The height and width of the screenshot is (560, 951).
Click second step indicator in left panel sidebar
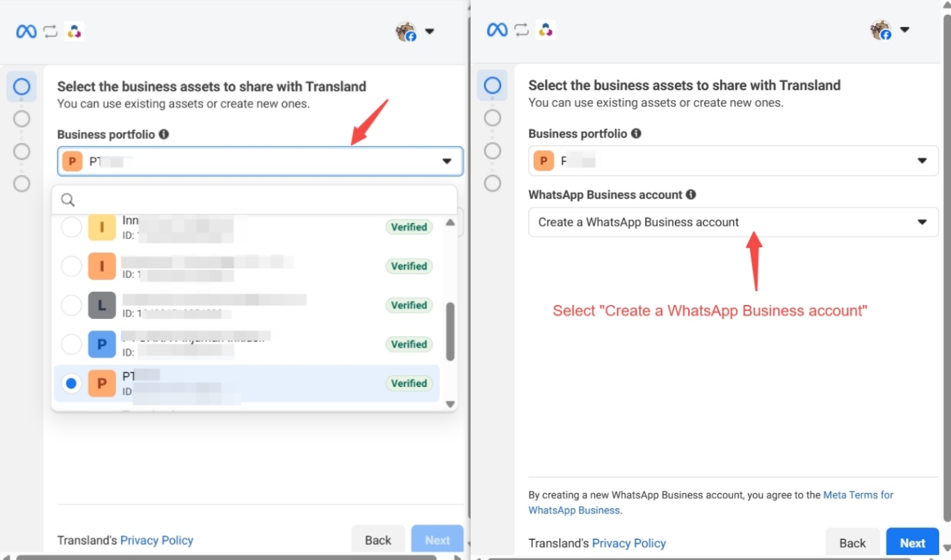pos(22,119)
